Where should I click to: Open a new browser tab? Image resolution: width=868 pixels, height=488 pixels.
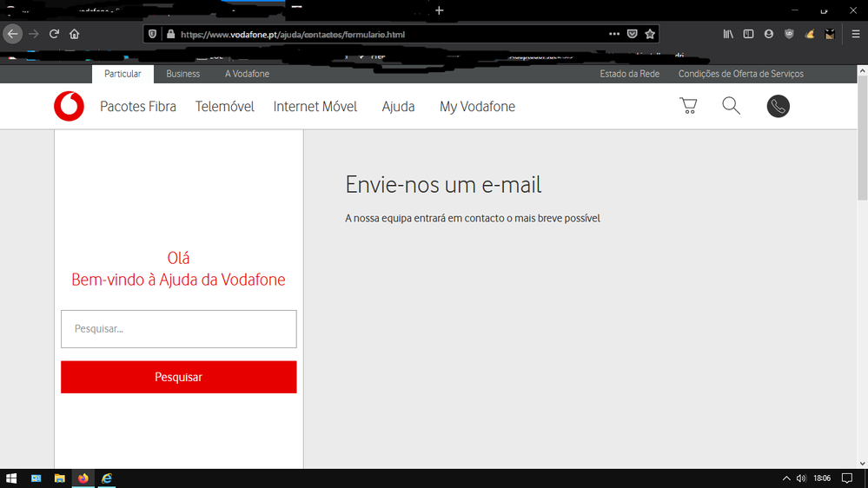click(440, 10)
